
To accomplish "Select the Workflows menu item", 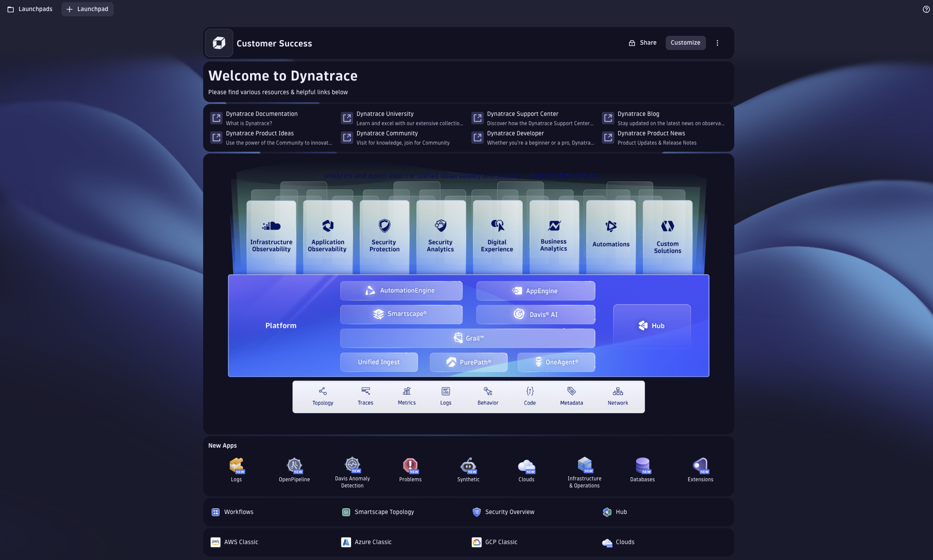I will click(239, 512).
